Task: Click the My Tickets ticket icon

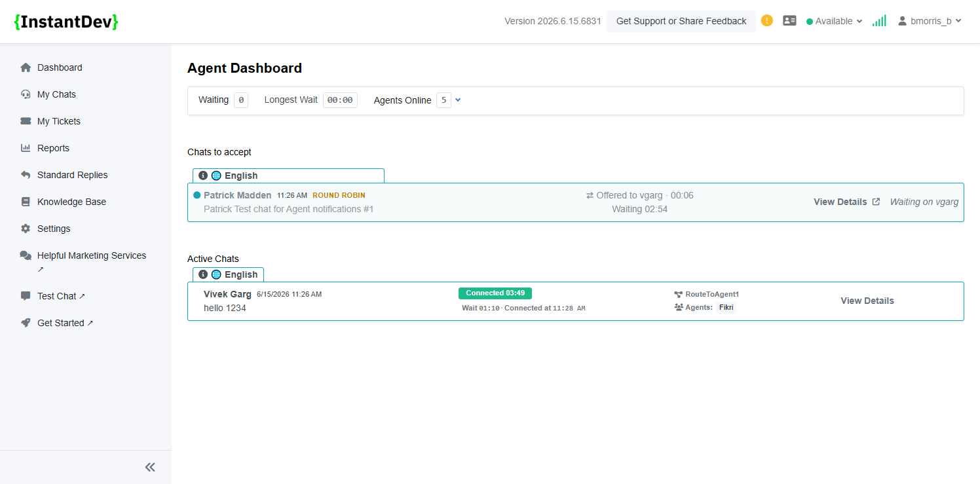Action: point(26,121)
